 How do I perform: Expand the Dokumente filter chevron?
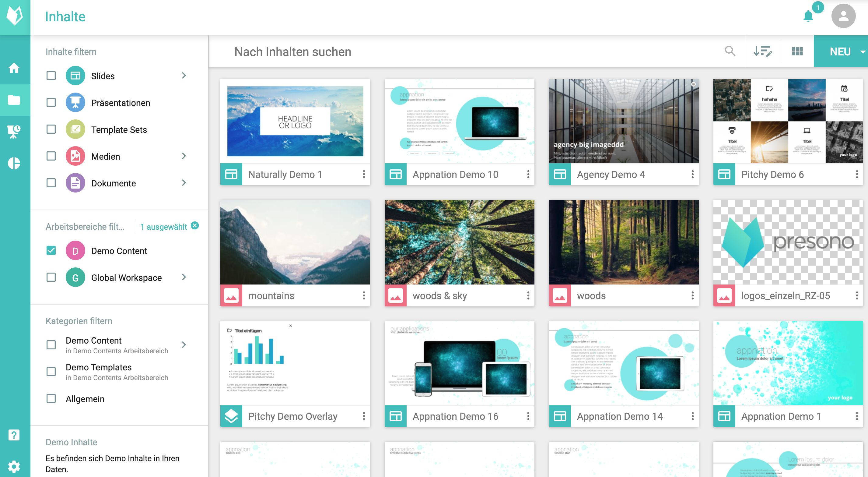tap(184, 183)
